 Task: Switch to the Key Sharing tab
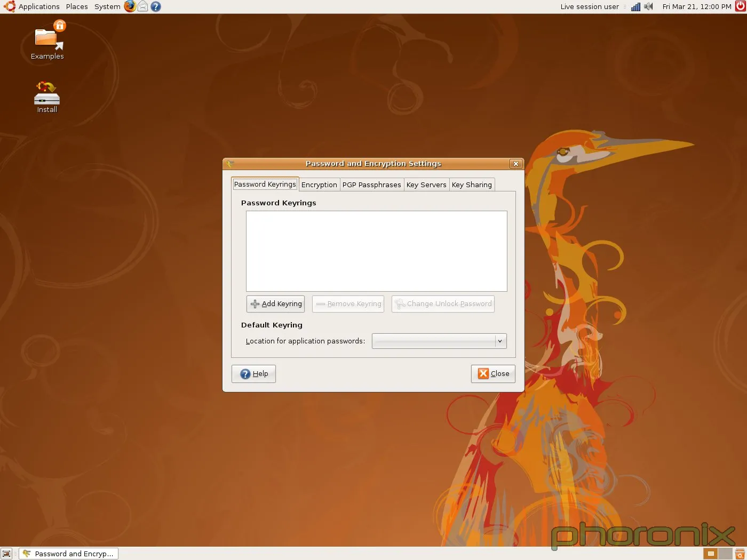tap(472, 185)
